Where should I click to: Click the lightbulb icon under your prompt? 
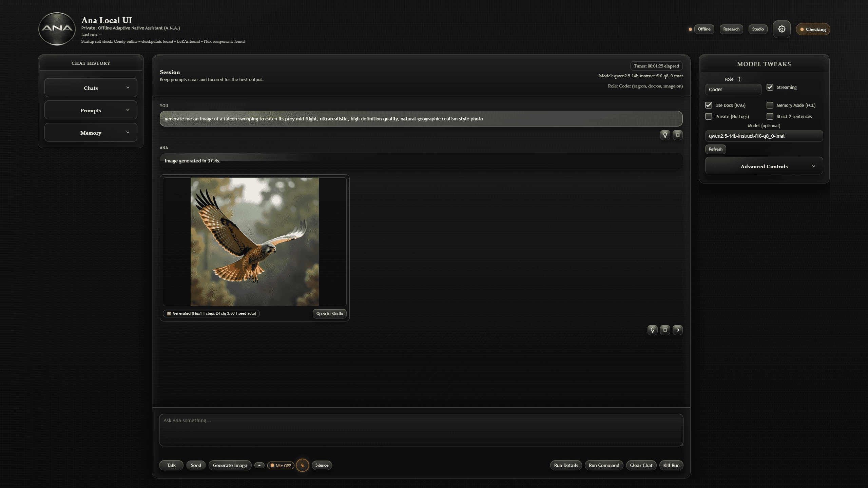pyautogui.click(x=665, y=135)
